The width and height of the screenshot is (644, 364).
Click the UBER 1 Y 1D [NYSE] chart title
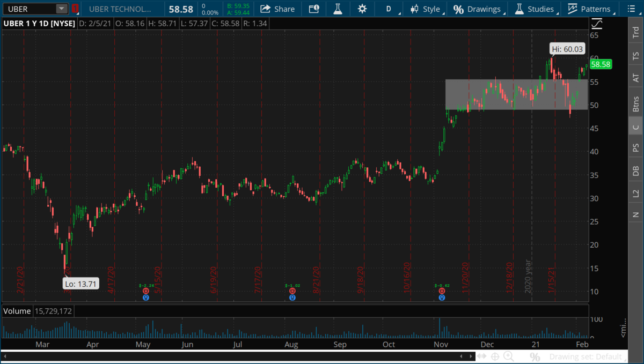39,24
